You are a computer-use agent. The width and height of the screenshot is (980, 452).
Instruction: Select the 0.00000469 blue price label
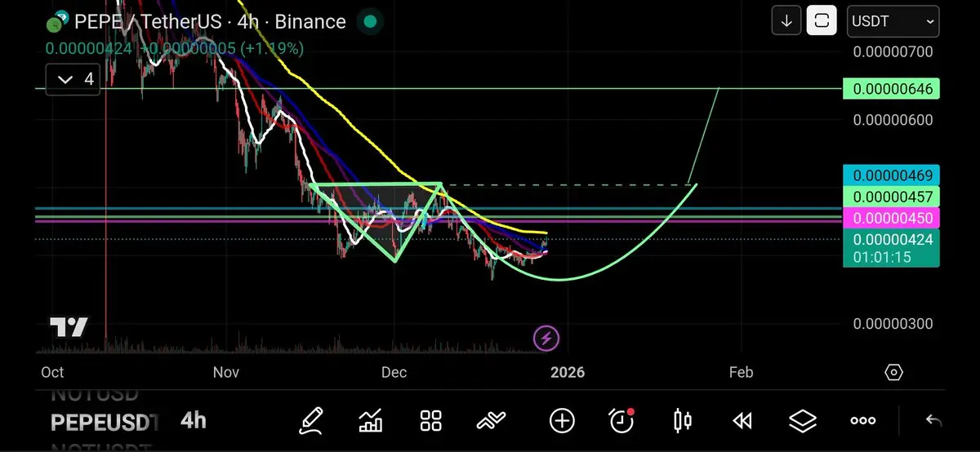pyautogui.click(x=890, y=175)
